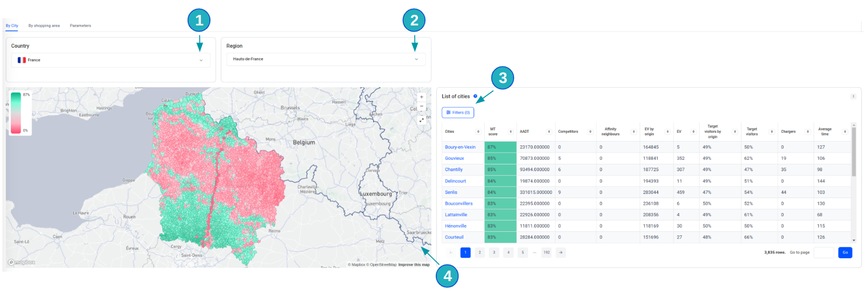Click the Go to page input field
Screen dimensions: 868x293
(x=823, y=253)
